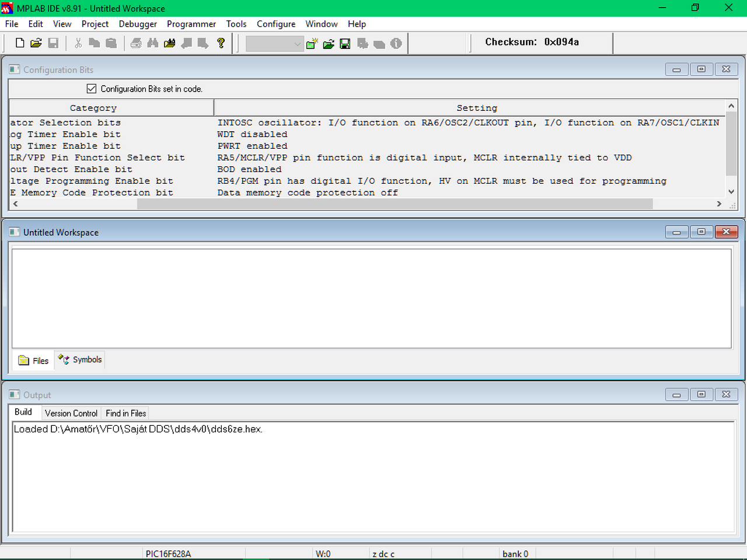The width and height of the screenshot is (747, 560).
Task: Switch to the Files tab
Action: pos(34,360)
